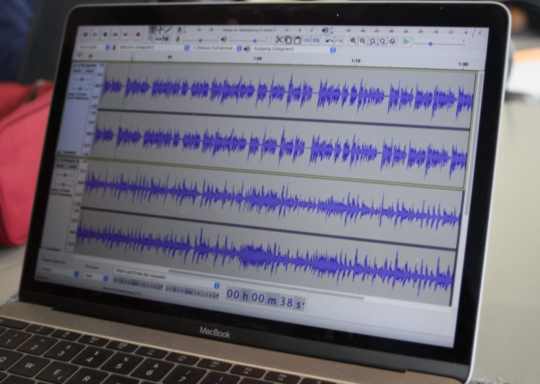The width and height of the screenshot is (540, 384).
Task: Copy selection with the Copy icon
Action: (x=288, y=40)
